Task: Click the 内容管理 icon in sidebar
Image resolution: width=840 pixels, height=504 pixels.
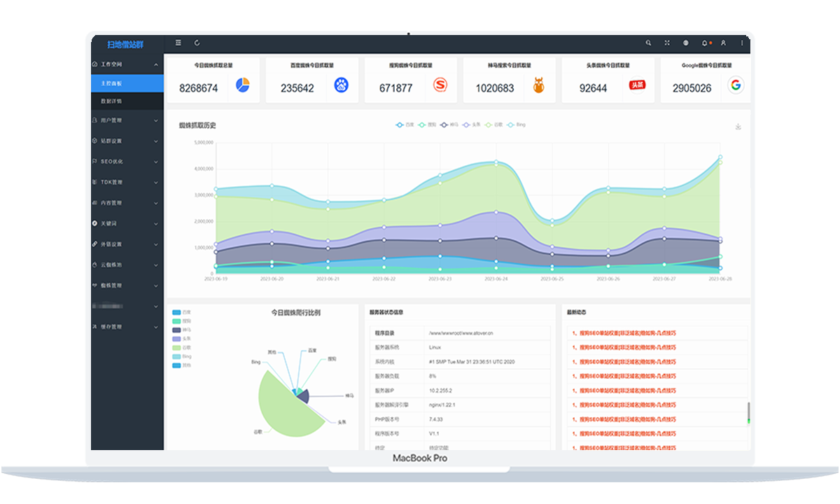Action: pyautogui.click(x=95, y=203)
